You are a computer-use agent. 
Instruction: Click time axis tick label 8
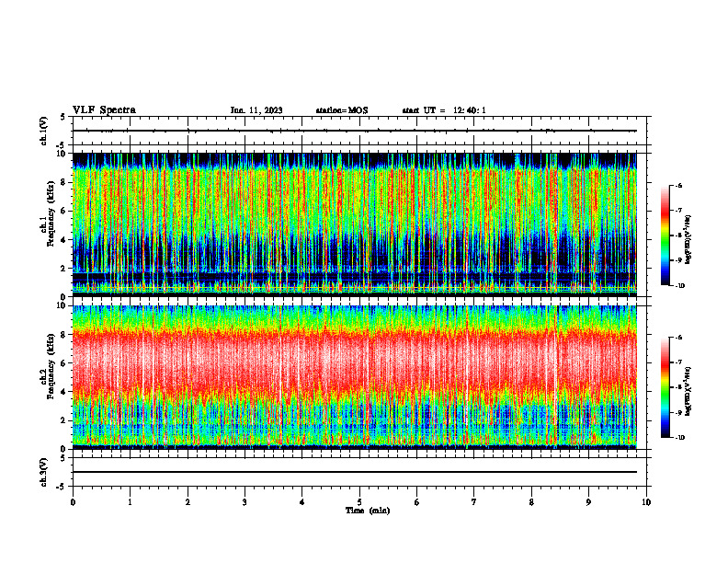click(531, 502)
